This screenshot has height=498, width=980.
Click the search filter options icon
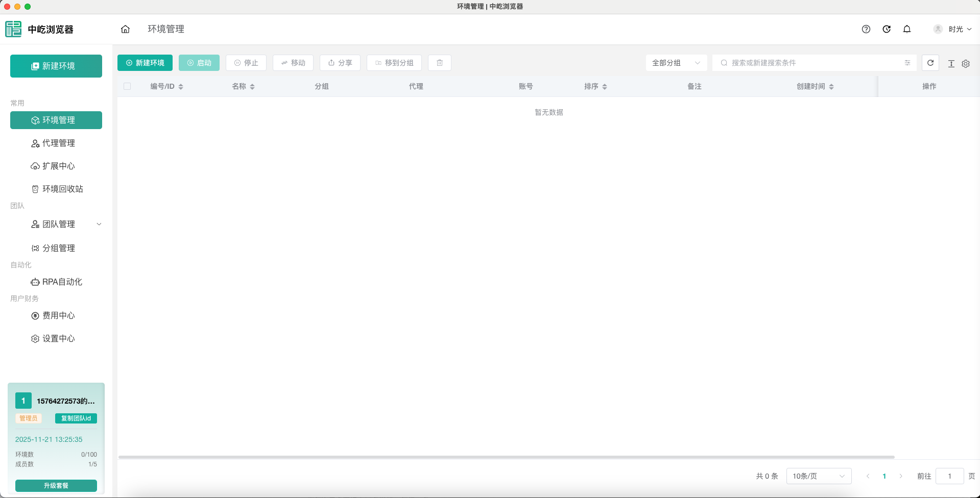click(907, 63)
